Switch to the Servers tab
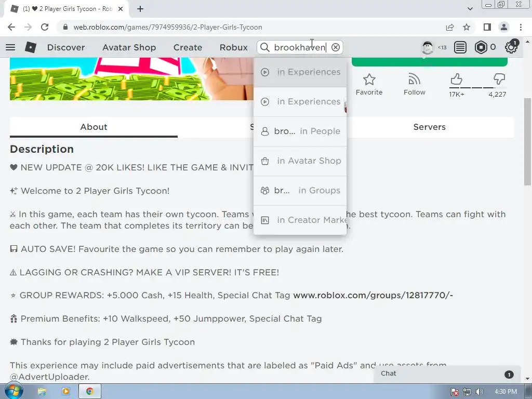The height and width of the screenshot is (399, 532). pos(429,127)
